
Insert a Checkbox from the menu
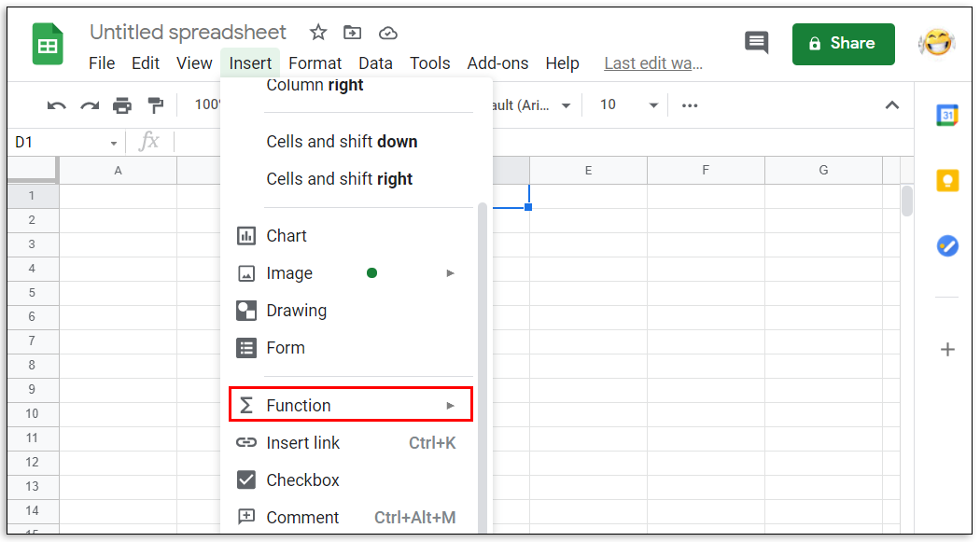(x=302, y=480)
